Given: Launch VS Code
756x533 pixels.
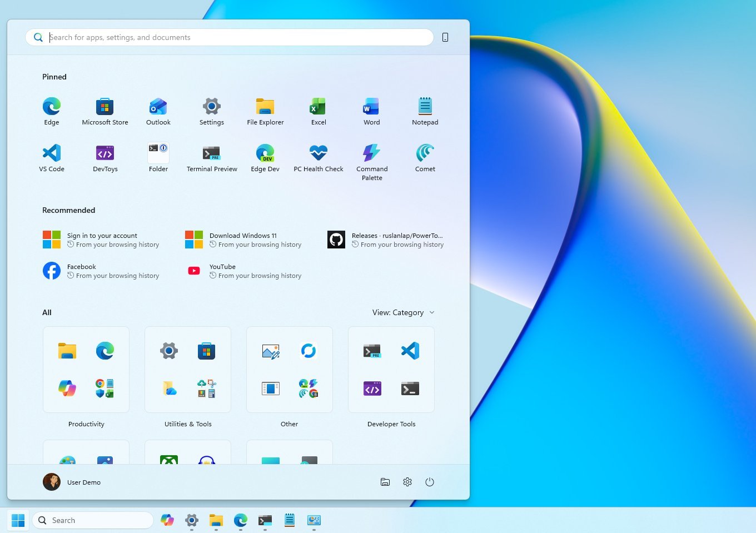Looking at the screenshot, I should (52, 156).
